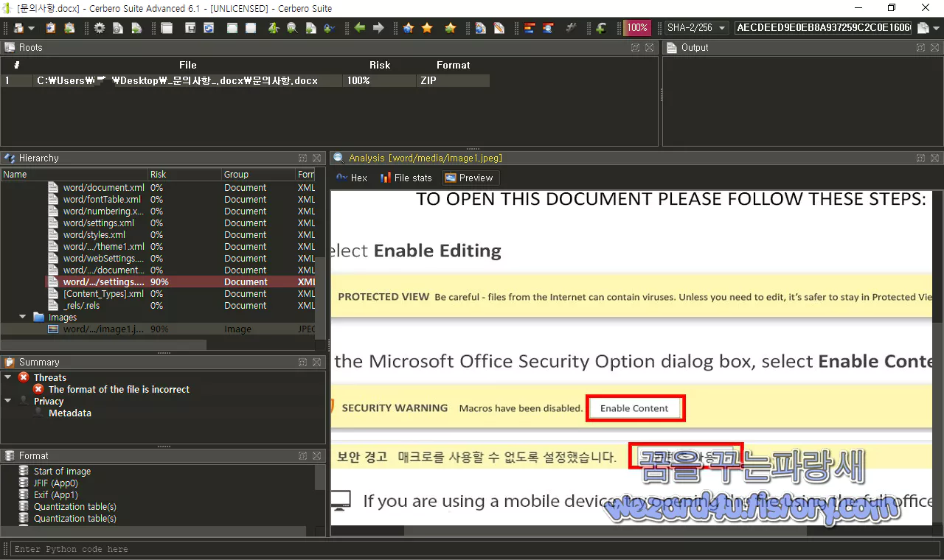This screenshot has height=560, width=944.
Task: Click the first star bookmark icon with globe
Action: pos(409,28)
